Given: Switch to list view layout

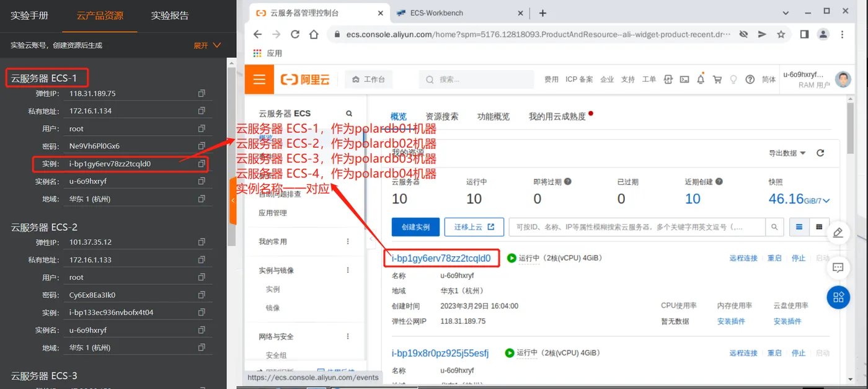Looking at the screenshot, I should (x=799, y=227).
